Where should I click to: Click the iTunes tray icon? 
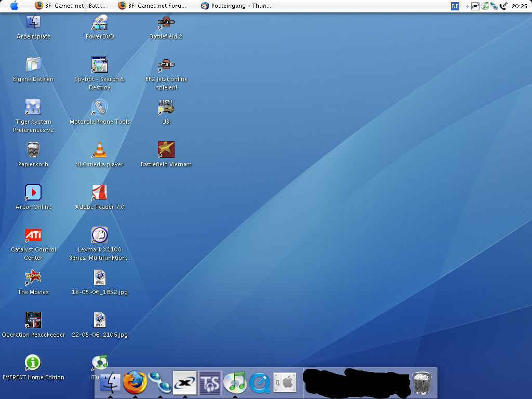pyautogui.click(x=485, y=6)
